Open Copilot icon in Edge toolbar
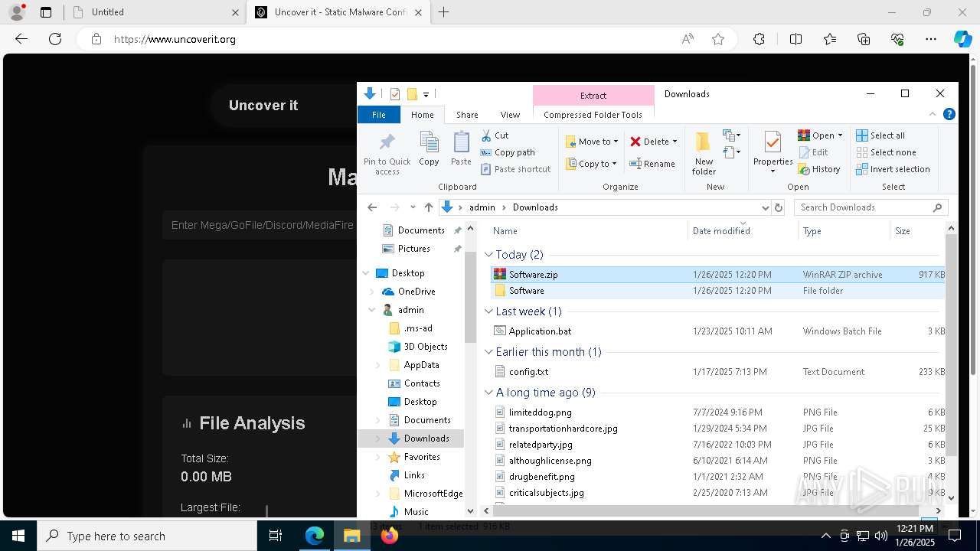Screen dimensions: 980x551 [x=962, y=39]
